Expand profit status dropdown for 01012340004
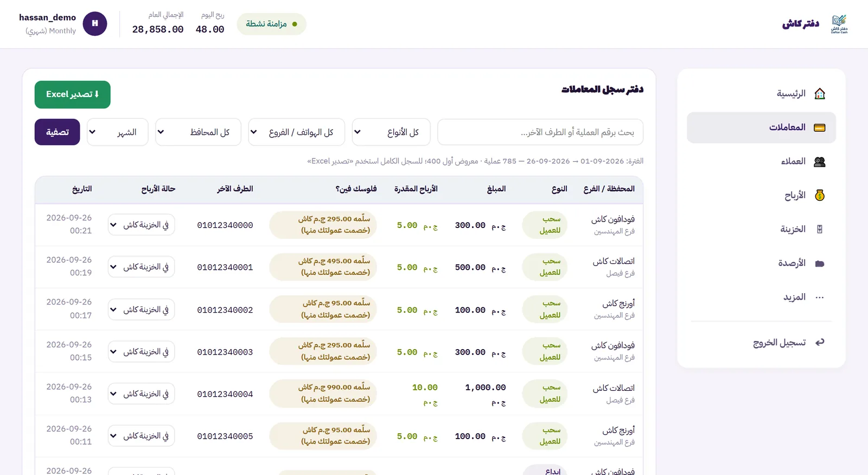This screenshot has height=475, width=868. (141, 394)
